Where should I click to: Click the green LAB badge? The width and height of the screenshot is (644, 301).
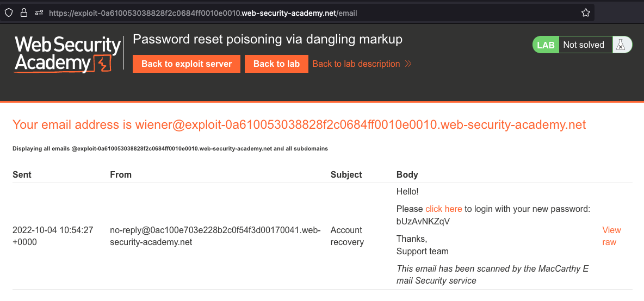[546, 45]
